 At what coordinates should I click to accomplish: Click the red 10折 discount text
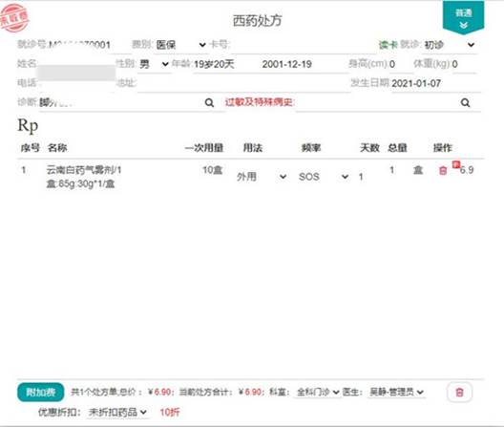point(170,413)
